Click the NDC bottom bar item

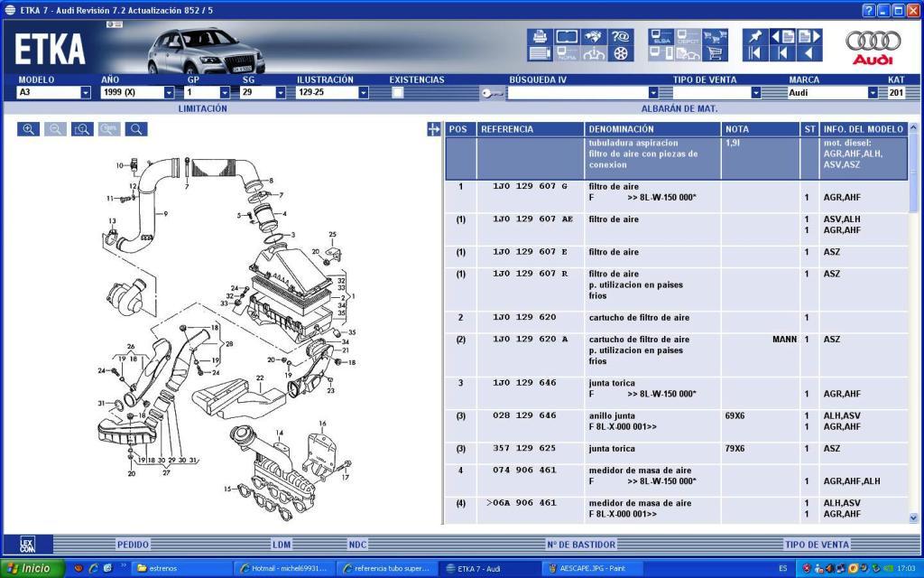[x=357, y=545]
